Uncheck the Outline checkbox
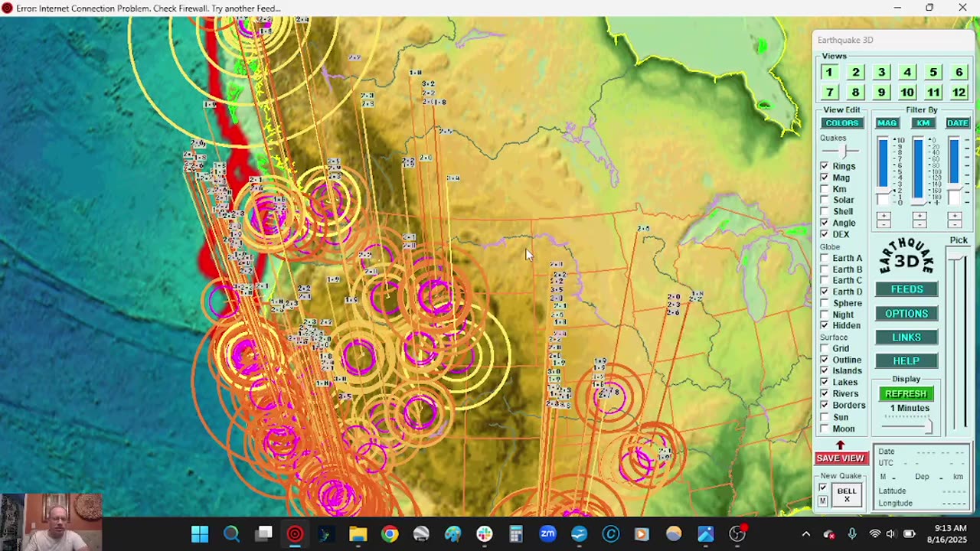The height and width of the screenshot is (551, 980). pos(825,360)
